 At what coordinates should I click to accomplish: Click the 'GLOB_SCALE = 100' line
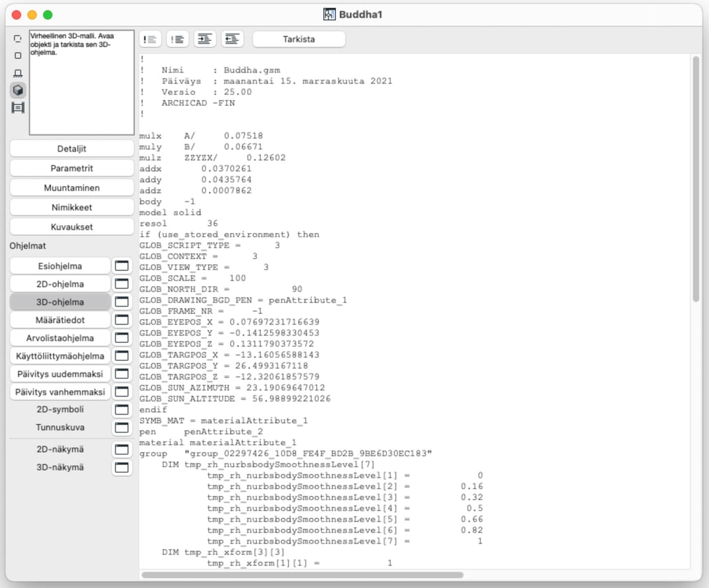(x=193, y=278)
